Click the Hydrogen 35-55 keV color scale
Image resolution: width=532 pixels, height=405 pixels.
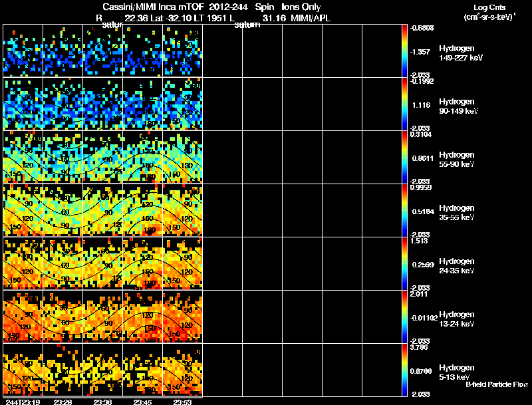point(404,210)
